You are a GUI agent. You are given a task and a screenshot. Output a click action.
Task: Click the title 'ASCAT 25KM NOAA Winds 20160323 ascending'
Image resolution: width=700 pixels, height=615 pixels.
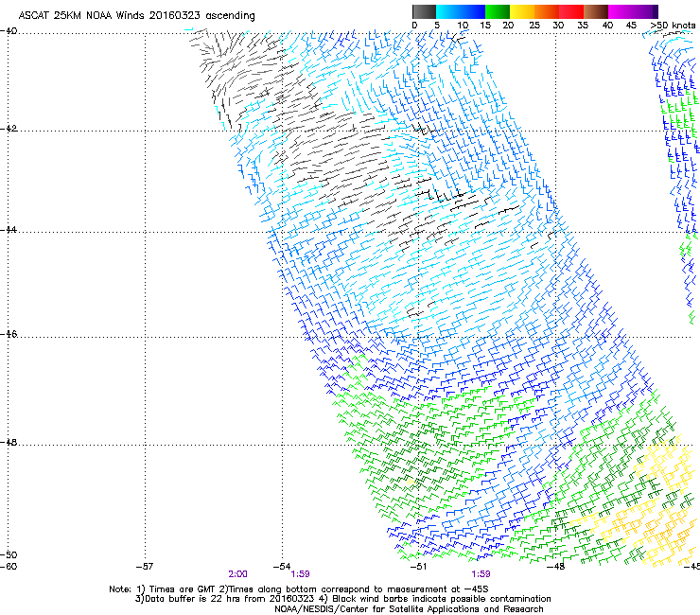(136, 16)
